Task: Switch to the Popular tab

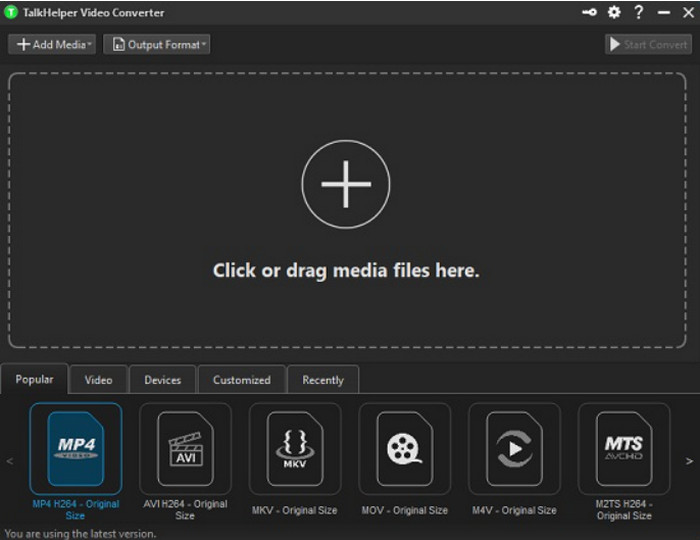Action: click(34, 379)
